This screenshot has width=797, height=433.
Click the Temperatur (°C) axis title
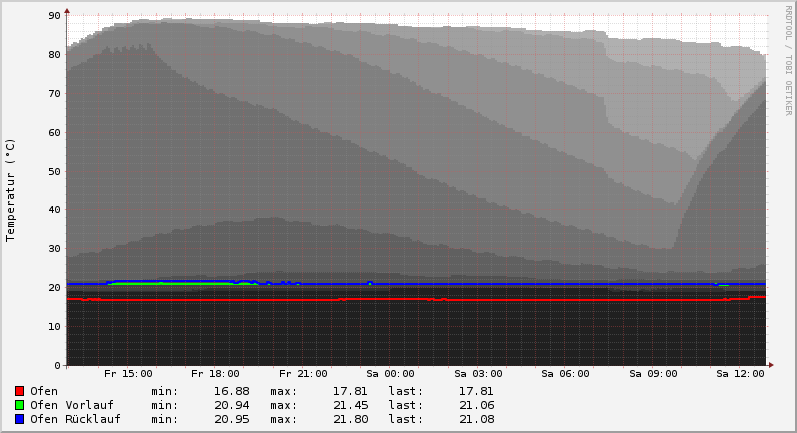(x=11, y=189)
